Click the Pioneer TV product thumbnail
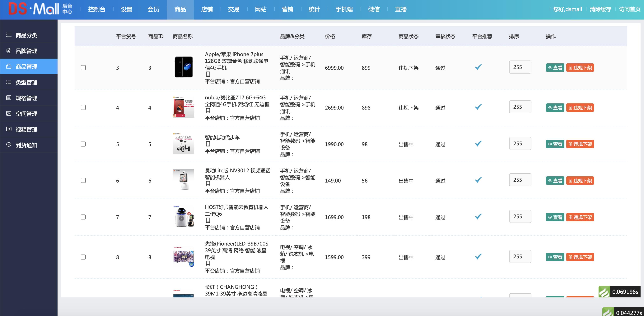The width and height of the screenshot is (644, 316). [x=184, y=257]
